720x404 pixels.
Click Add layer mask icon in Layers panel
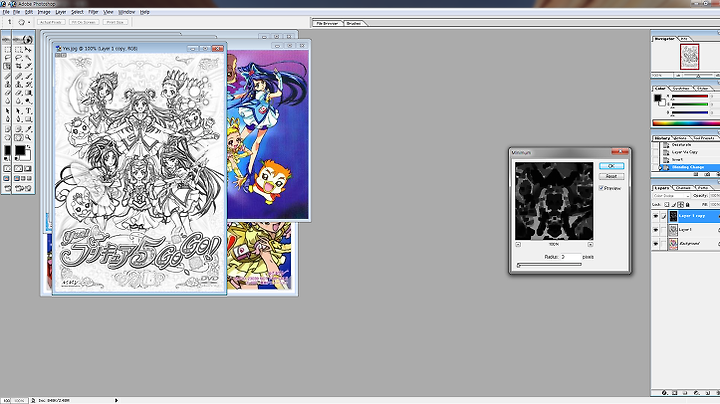(x=675, y=393)
